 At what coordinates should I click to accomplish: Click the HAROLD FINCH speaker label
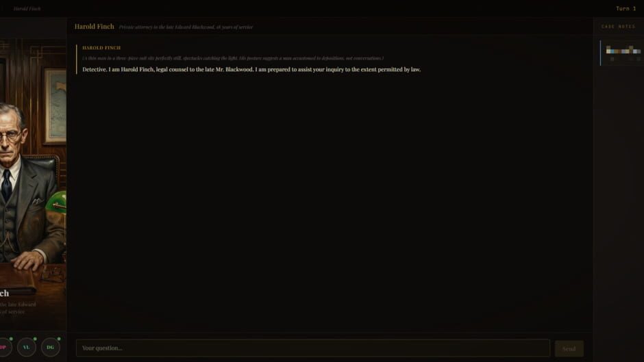101,48
